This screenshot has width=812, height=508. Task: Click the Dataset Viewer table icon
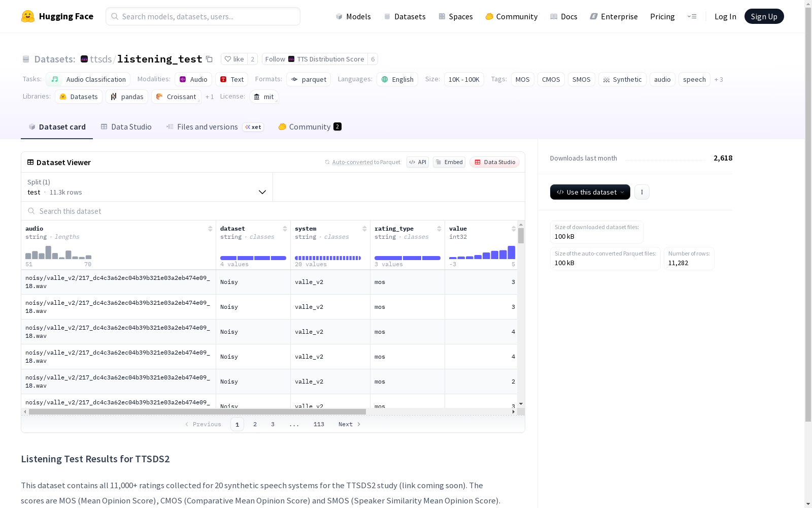tap(30, 163)
